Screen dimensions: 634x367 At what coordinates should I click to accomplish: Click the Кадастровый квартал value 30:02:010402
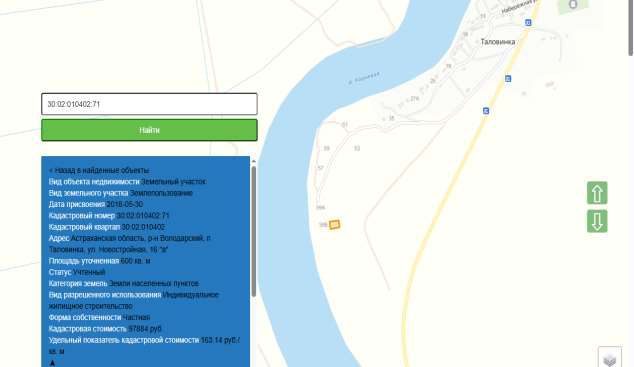pyautogui.click(x=143, y=227)
